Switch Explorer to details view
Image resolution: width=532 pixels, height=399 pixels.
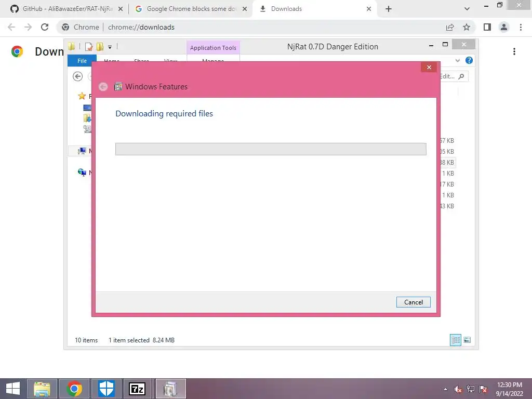[x=455, y=340]
